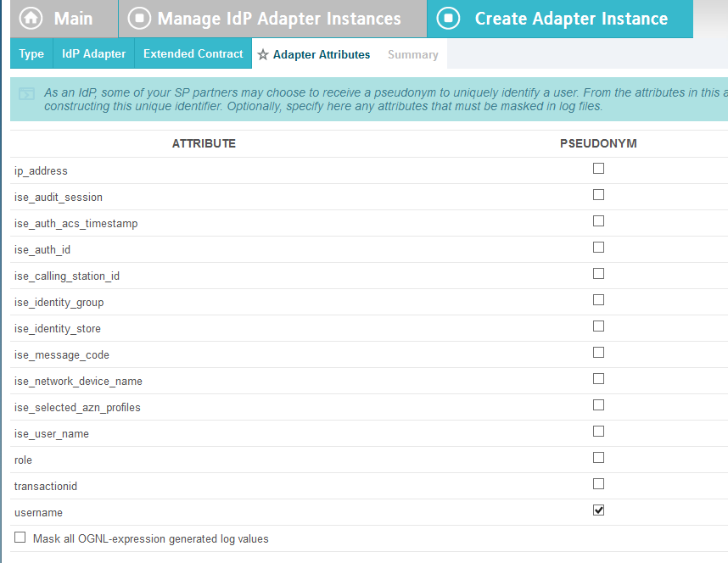Enable pseudonym for ise_identity_group
Viewport: 728px width, 563px height.
tap(598, 300)
